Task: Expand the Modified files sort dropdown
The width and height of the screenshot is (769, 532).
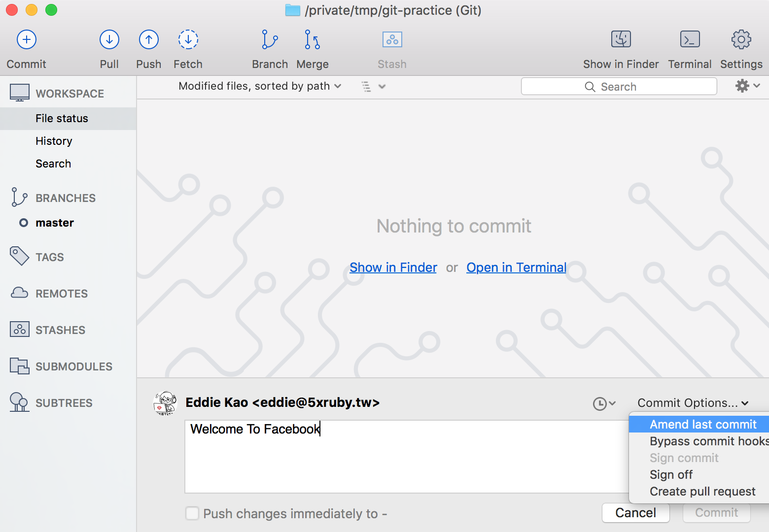Action: pos(260,86)
